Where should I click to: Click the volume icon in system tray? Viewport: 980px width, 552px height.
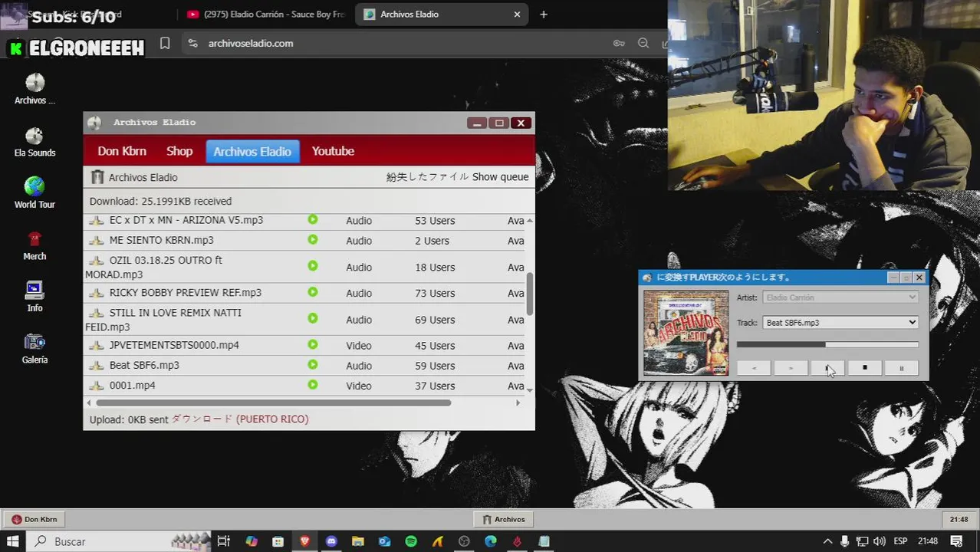tap(881, 541)
